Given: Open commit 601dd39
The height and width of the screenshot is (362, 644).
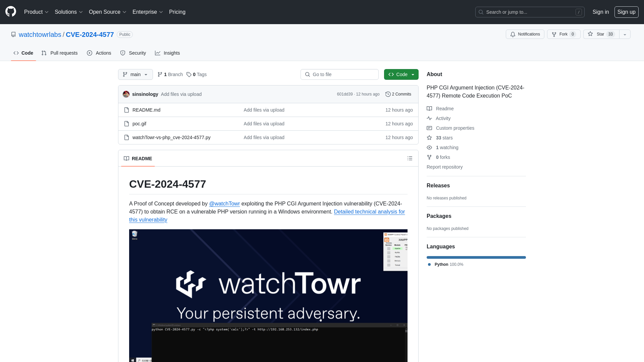Looking at the screenshot, I should tap(345, 94).
